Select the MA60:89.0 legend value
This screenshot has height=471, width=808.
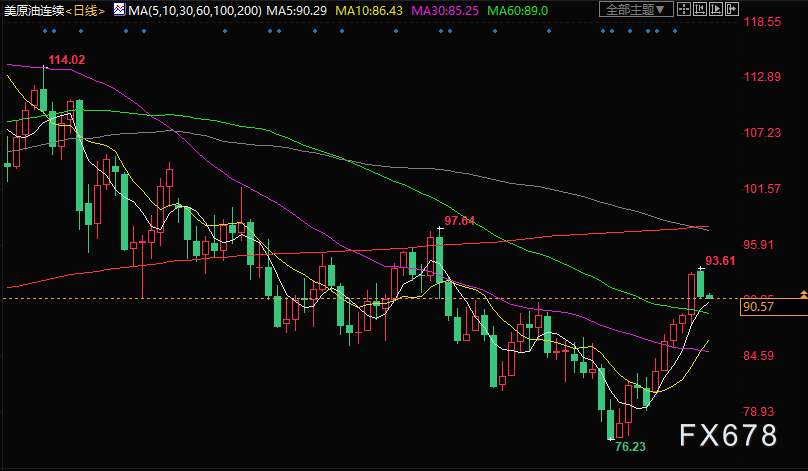click(517, 10)
